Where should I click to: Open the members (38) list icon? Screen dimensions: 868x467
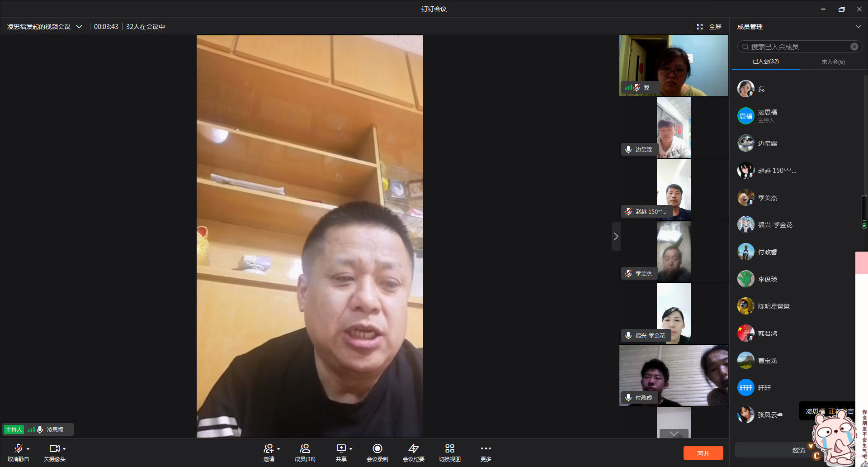[x=305, y=448]
